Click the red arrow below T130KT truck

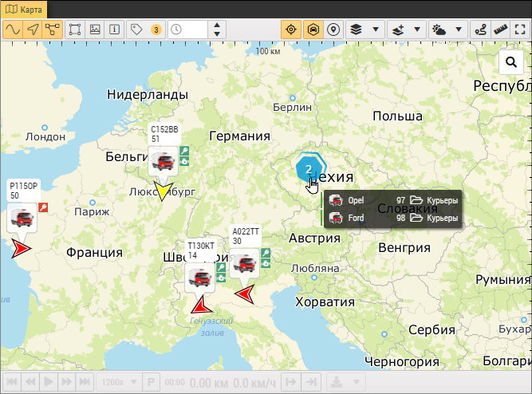[202, 305]
